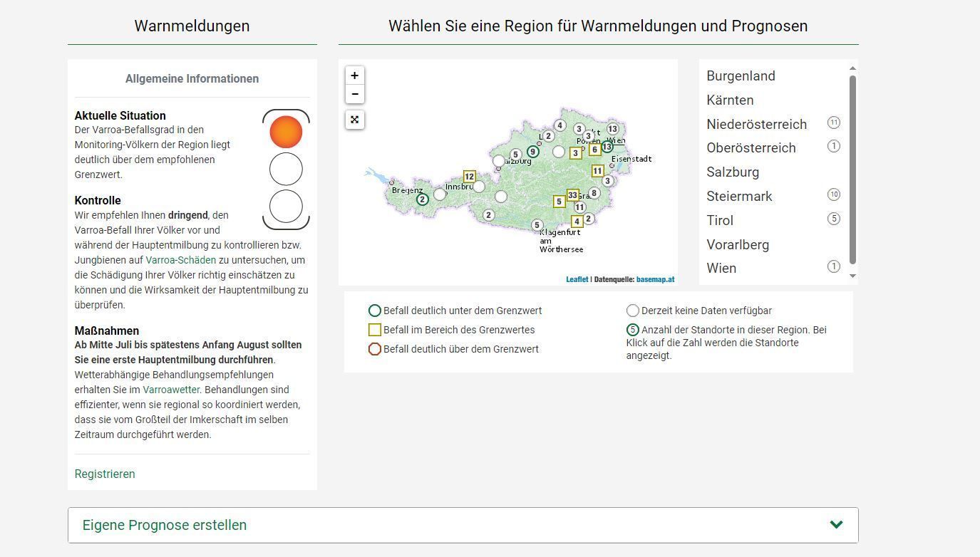Click the square marker labeled 33

[572, 195]
